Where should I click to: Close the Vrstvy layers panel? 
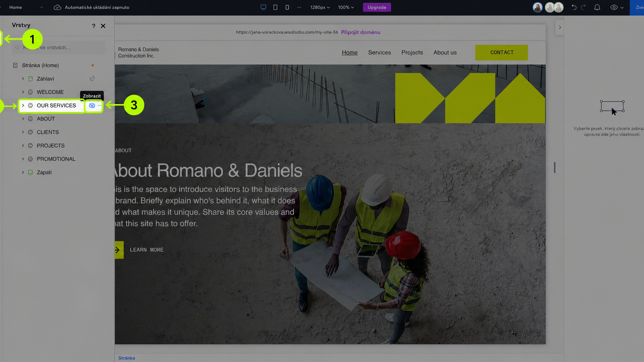tap(103, 26)
